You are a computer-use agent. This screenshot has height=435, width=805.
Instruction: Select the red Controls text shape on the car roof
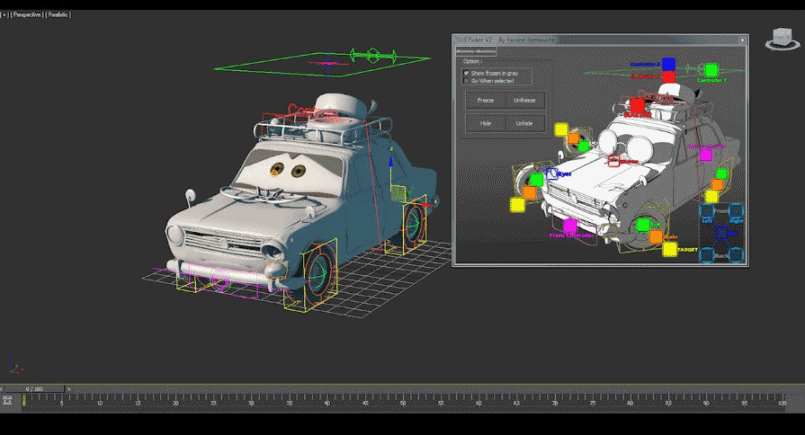tap(313, 111)
